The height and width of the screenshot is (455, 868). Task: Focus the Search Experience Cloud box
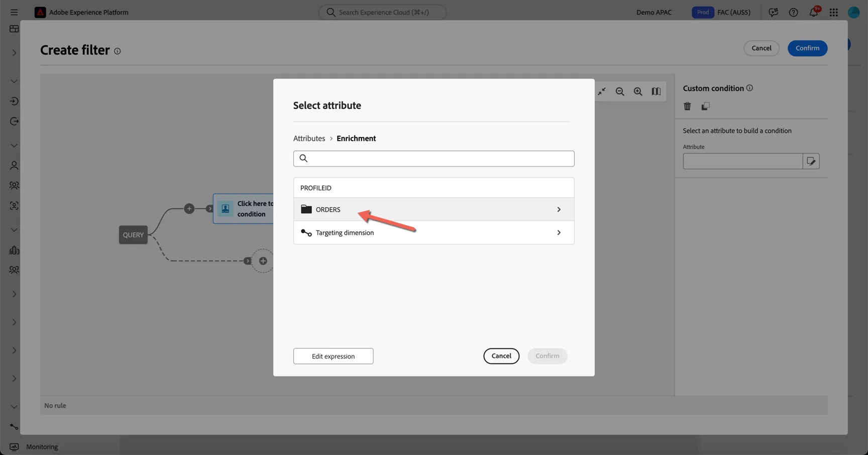pos(382,12)
